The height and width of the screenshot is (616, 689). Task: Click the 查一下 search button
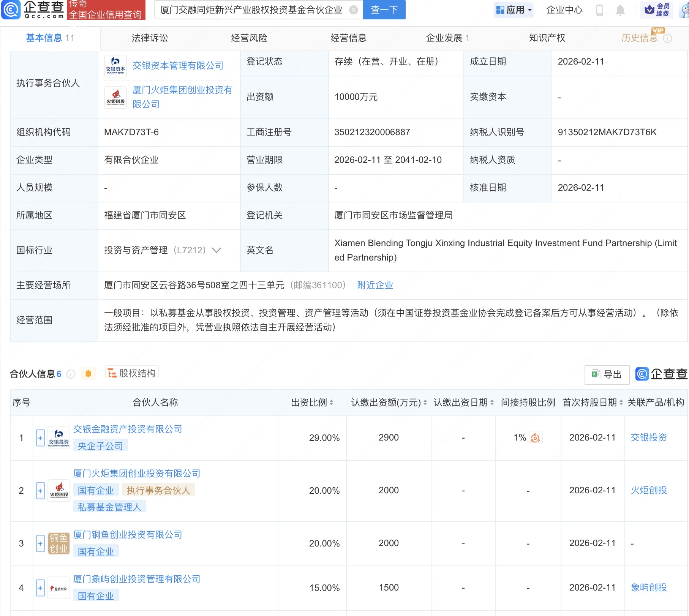pos(384,10)
